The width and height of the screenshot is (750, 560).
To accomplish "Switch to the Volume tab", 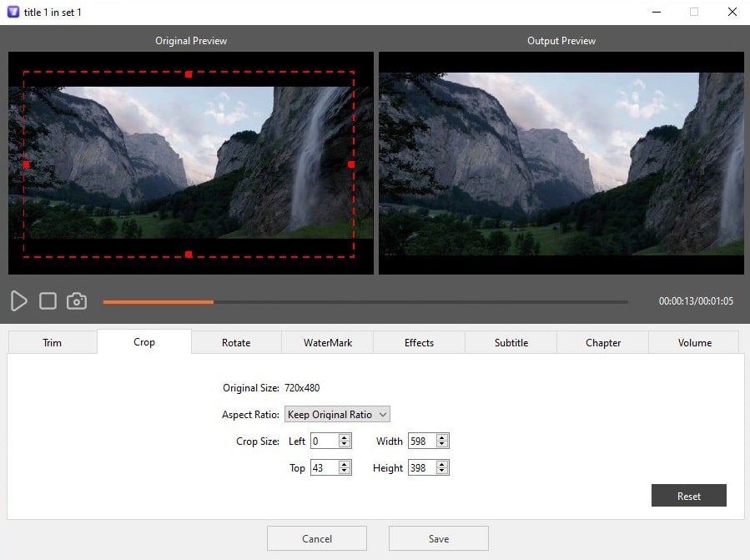I will click(693, 342).
